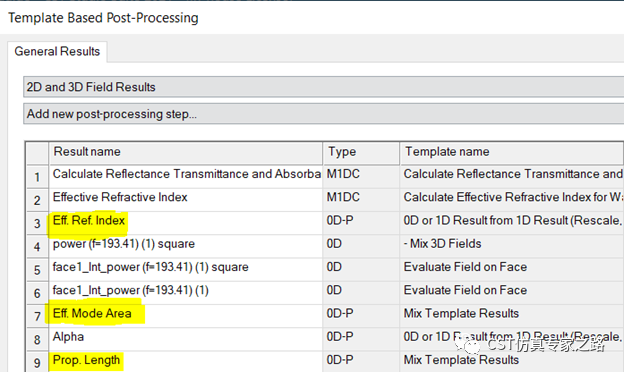The width and height of the screenshot is (624, 372).
Task: Select row number 3 header cell
Action: [x=37, y=223]
